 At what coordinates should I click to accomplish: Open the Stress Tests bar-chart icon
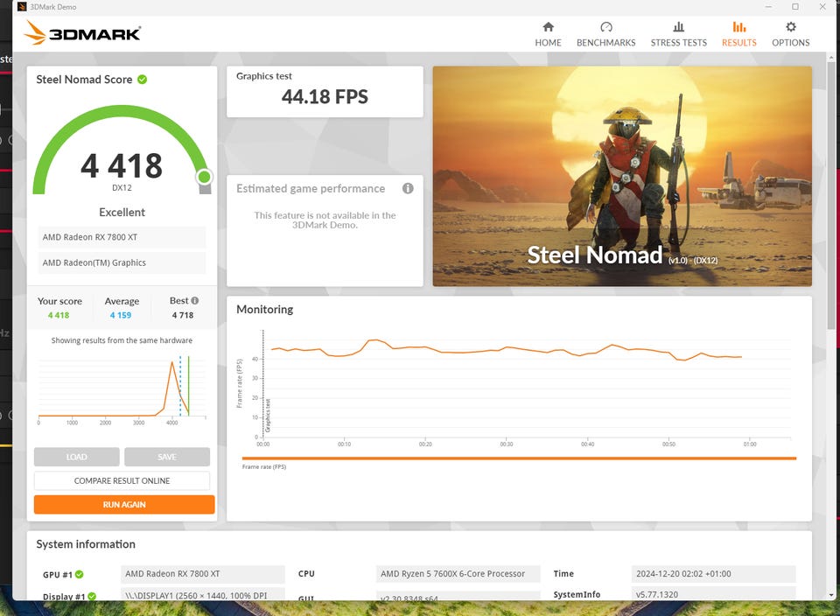pyautogui.click(x=678, y=27)
